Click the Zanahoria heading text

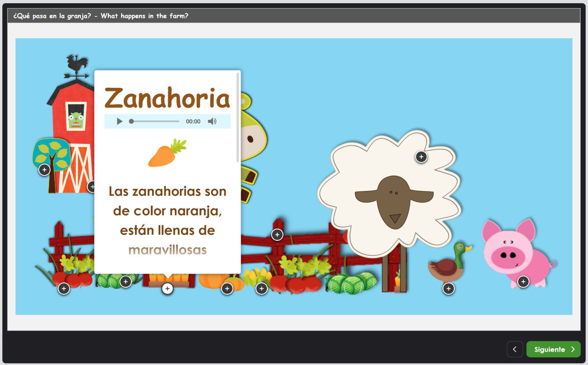pos(167,98)
